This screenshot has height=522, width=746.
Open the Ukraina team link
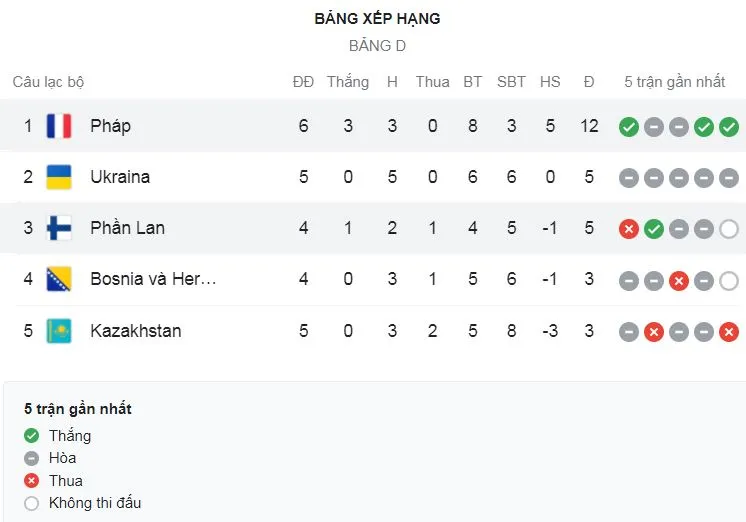120,177
